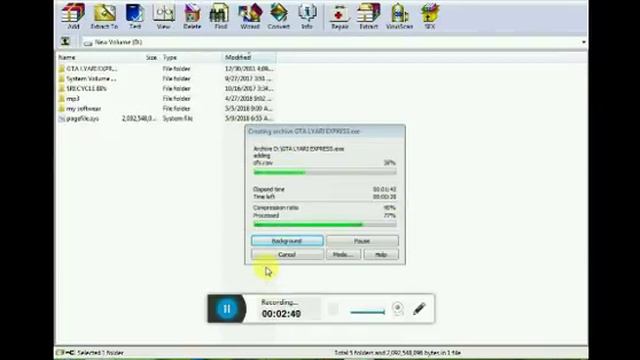
Task: Click the Extract To toolbar icon
Action: click(104, 16)
